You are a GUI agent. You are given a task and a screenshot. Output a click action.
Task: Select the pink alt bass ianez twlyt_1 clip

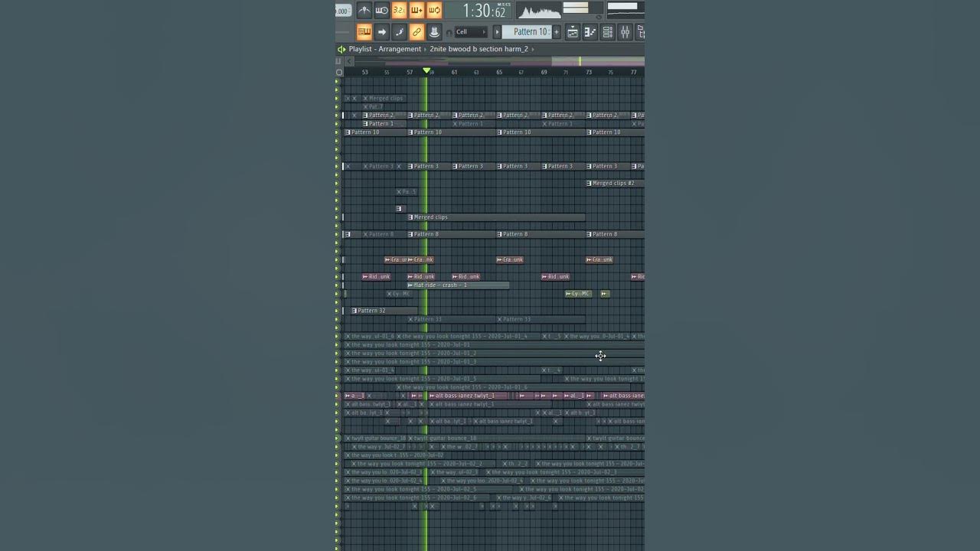coord(469,396)
